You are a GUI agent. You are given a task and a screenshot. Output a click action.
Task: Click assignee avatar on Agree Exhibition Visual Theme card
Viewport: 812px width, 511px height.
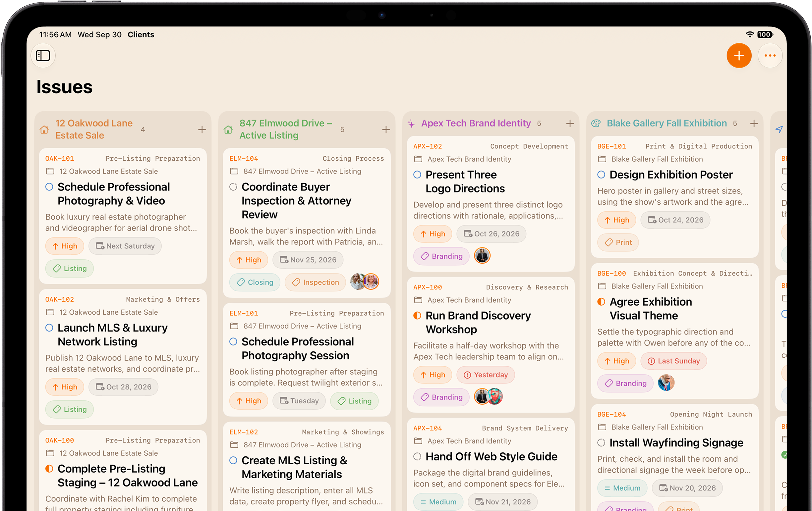[666, 383]
